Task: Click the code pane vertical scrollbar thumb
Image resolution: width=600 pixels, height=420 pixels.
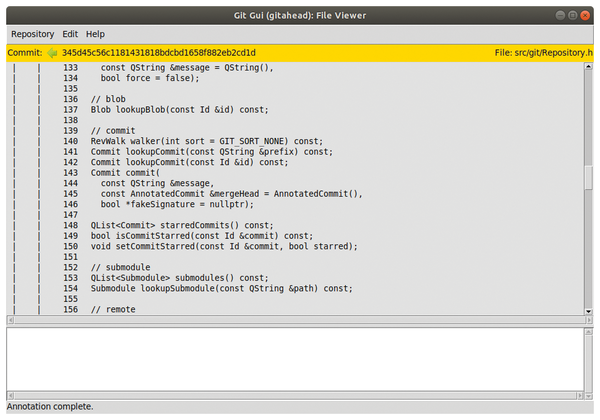Action: coord(589,177)
